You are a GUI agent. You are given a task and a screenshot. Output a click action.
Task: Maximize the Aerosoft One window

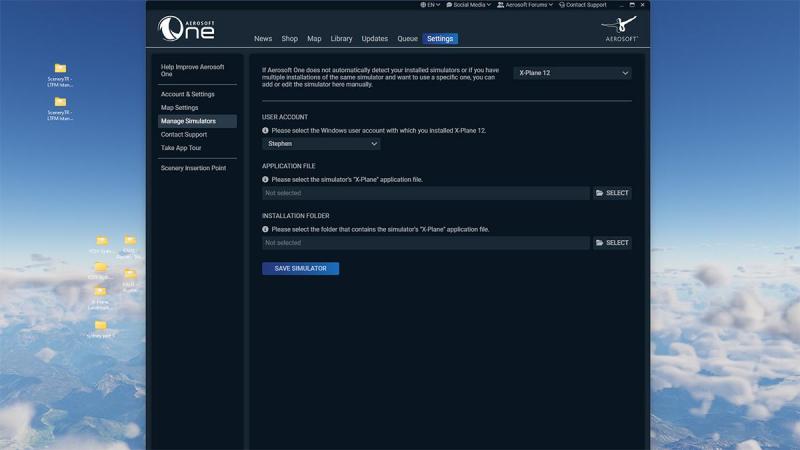pos(632,5)
